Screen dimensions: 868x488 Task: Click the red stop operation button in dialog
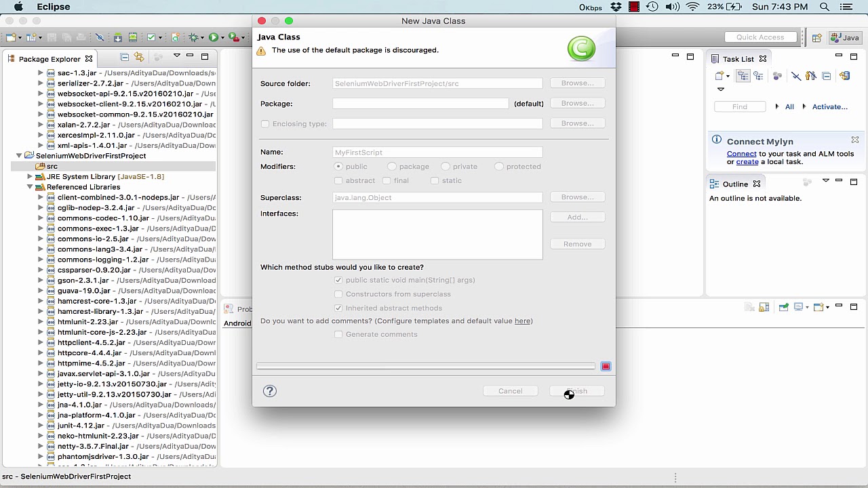tap(606, 367)
